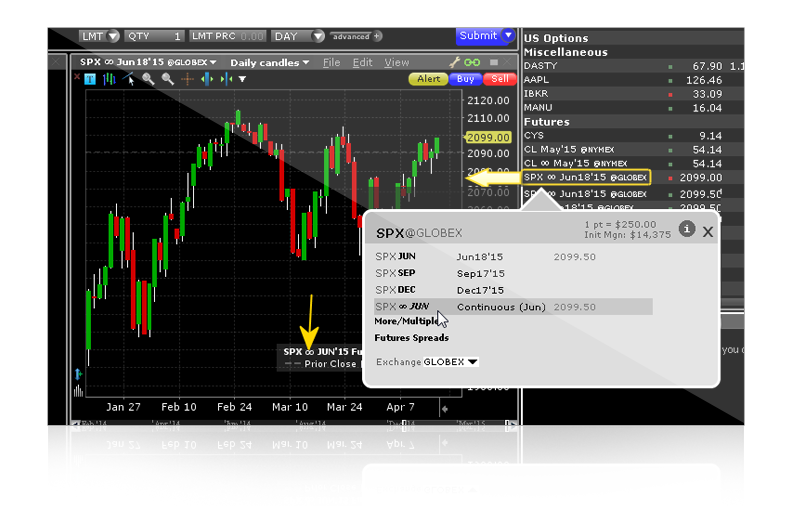
Task: Click the chart timeline range scrollbar
Action: tap(293, 424)
